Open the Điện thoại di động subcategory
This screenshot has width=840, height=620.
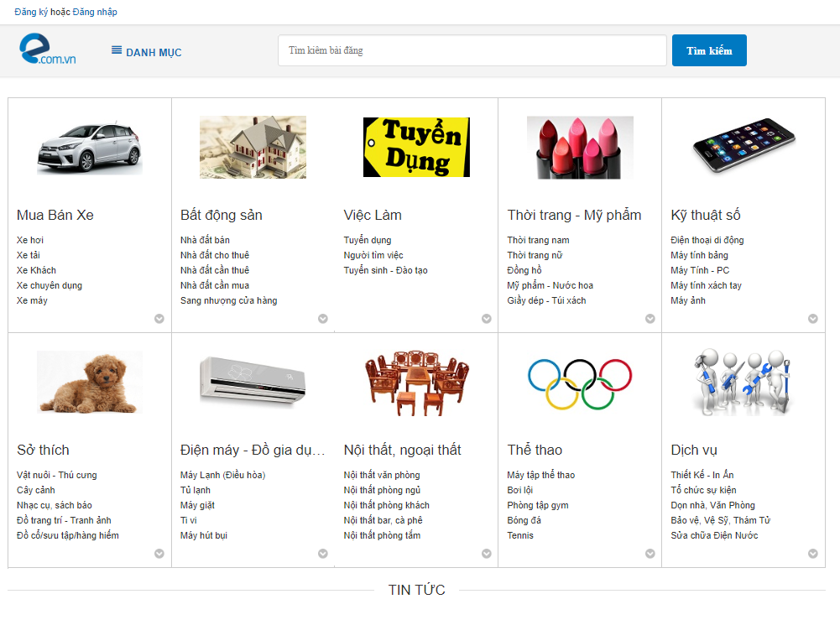click(707, 240)
